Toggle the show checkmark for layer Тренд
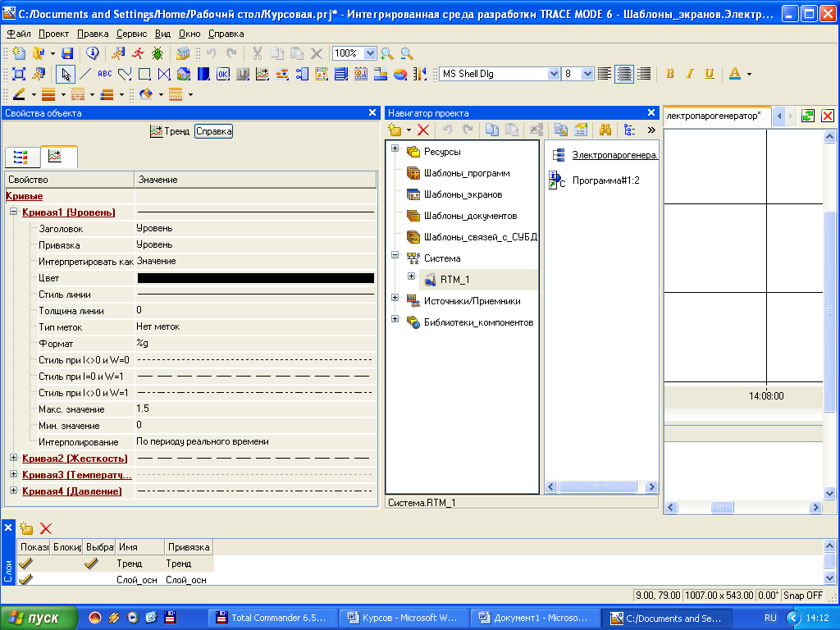The width and height of the screenshot is (840, 630). point(25,563)
